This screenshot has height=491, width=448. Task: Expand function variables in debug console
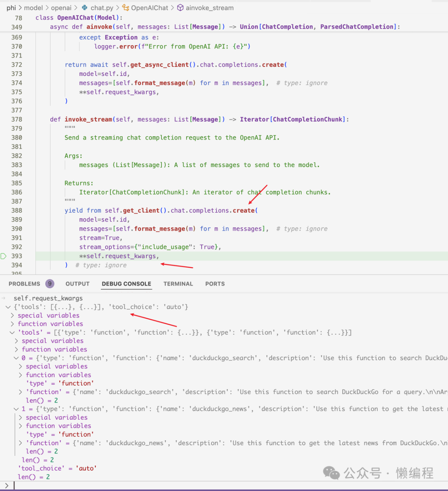pos(12,323)
